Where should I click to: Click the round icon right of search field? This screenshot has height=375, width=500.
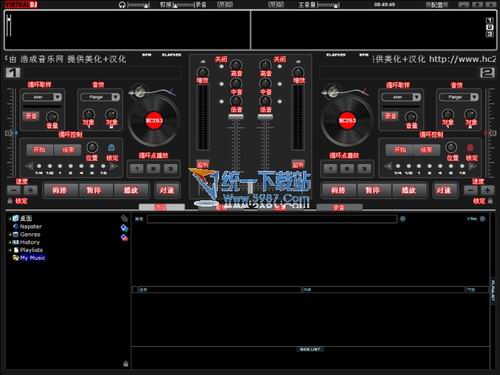(403, 219)
